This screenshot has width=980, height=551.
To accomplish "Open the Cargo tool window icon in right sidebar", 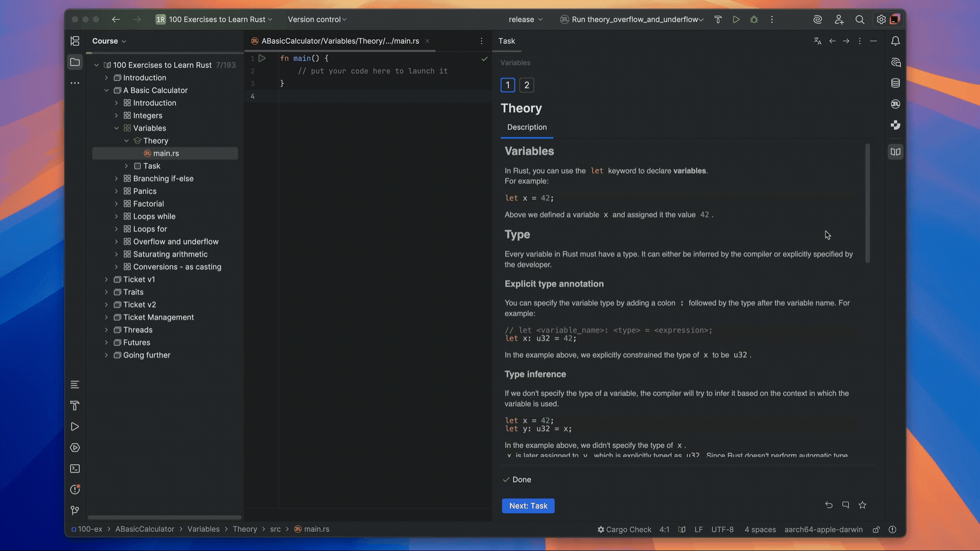I will tap(895, 104).
